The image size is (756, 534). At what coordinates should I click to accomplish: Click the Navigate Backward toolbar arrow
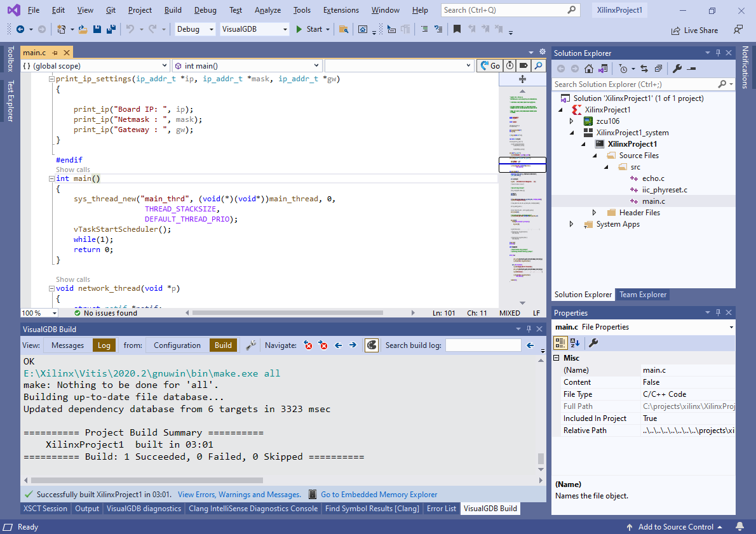tap(20, 29)
